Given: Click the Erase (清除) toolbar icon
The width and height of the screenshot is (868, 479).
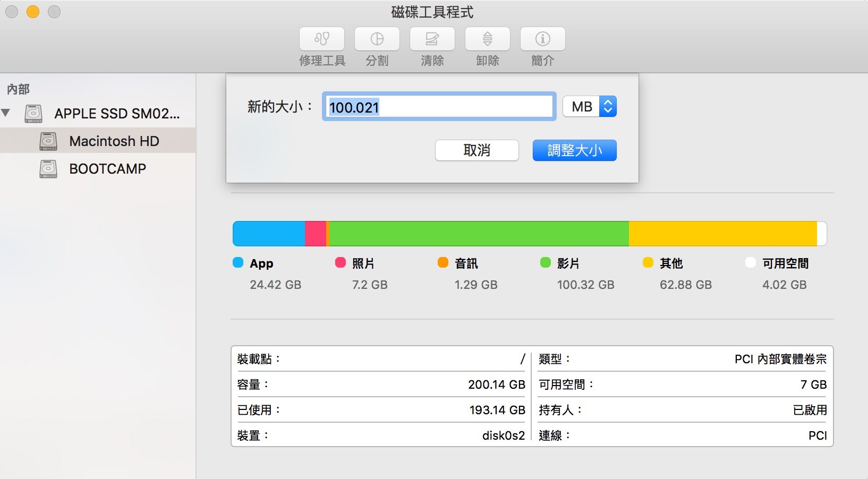Looking at the screenshot, I should click(x=432, y=38).
